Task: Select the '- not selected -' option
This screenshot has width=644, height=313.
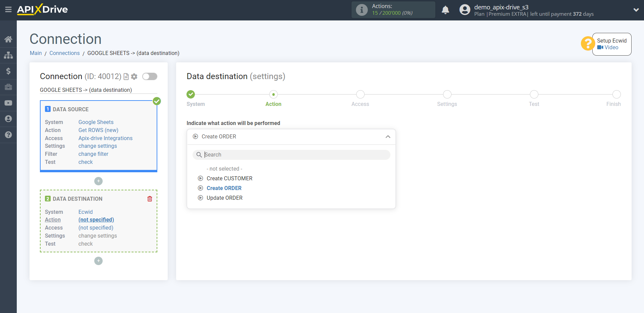Action: (x=224, y=169)
